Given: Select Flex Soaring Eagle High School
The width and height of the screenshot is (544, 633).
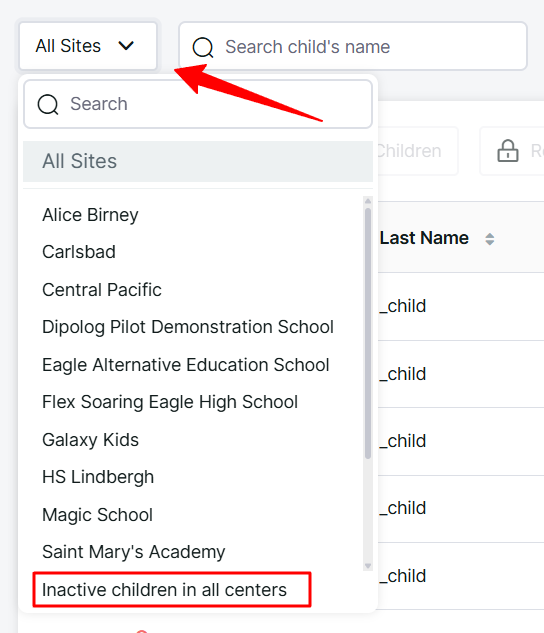Looking at the screenshot, I should pyautogui.click(x=170, y=402).
